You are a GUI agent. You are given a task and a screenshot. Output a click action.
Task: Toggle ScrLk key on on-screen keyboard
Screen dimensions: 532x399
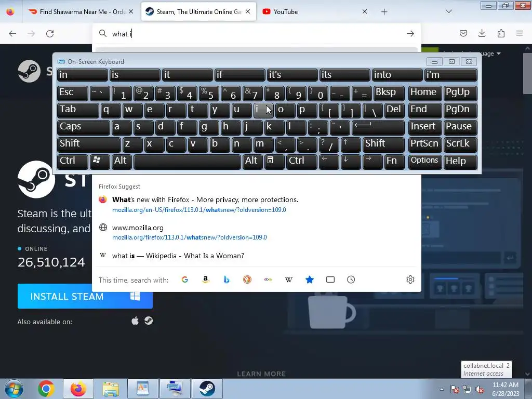point(460,144)
